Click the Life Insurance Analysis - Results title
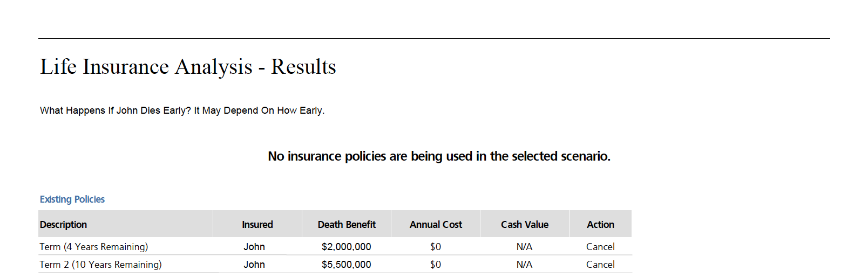 (188, 67)
